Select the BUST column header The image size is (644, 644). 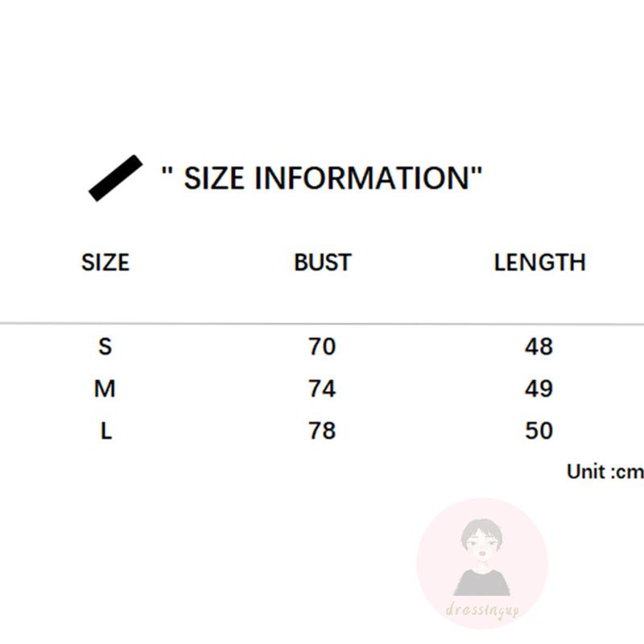tap(322, 262)
